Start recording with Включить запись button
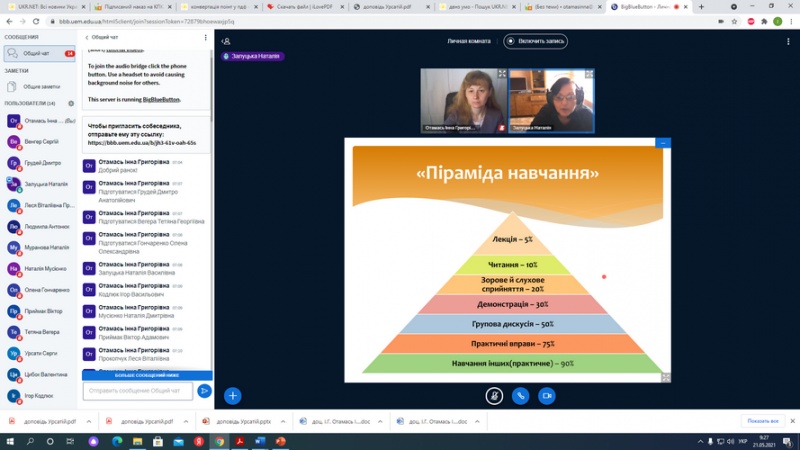 click(535, 41)
